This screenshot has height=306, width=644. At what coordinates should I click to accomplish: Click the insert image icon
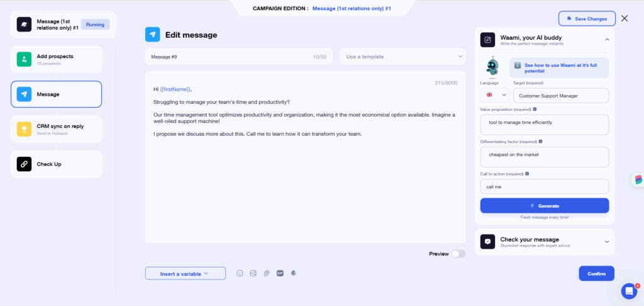pos(253,273)
